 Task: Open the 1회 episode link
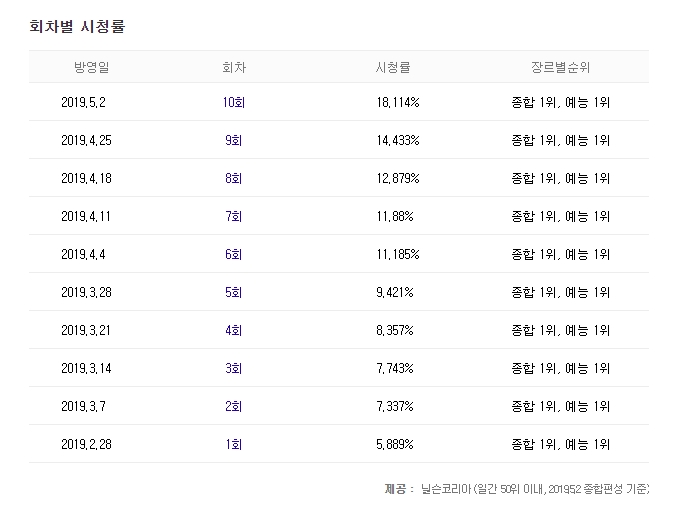tap(234, 444)
